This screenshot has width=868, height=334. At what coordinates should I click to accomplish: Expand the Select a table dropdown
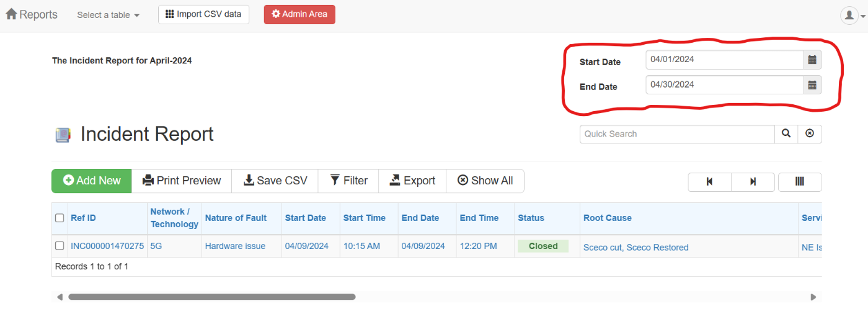pyautogui.click(x=108, y=15)
